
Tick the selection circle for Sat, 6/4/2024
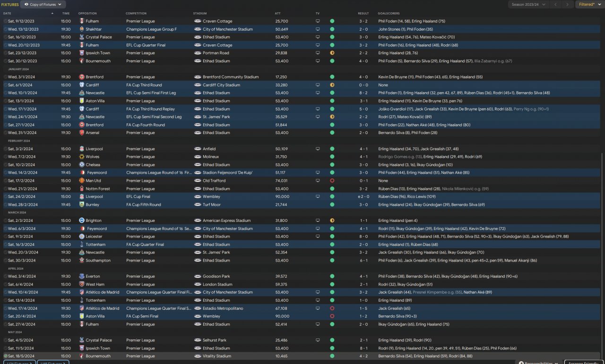[x=5, y=284]
